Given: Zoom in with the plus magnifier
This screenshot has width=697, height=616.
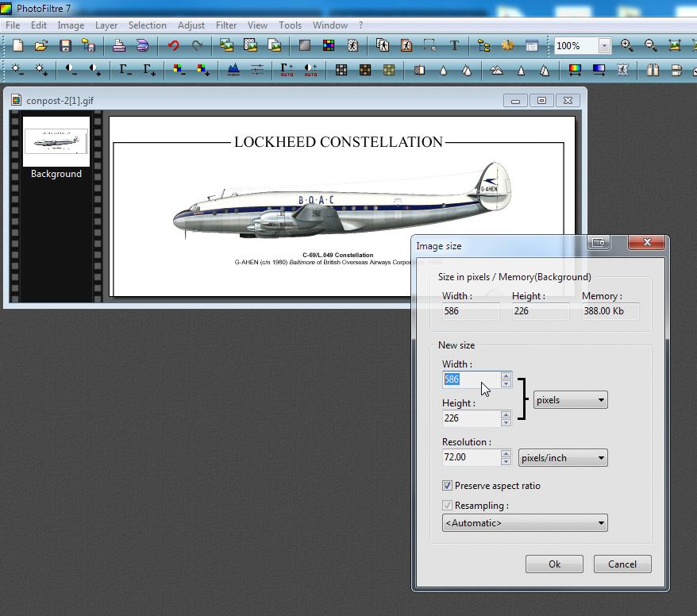Looking at the screenshot, I should (x=627, y=45).
